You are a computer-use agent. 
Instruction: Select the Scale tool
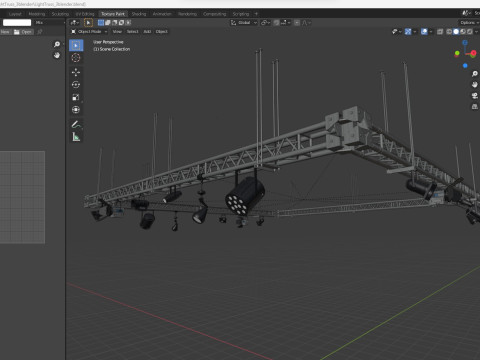(x=76, y=97)
